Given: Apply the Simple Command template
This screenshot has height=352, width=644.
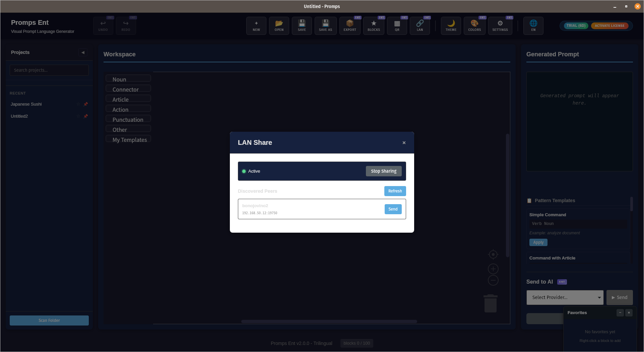Looking at the screenshot, I should click(538, 242).
